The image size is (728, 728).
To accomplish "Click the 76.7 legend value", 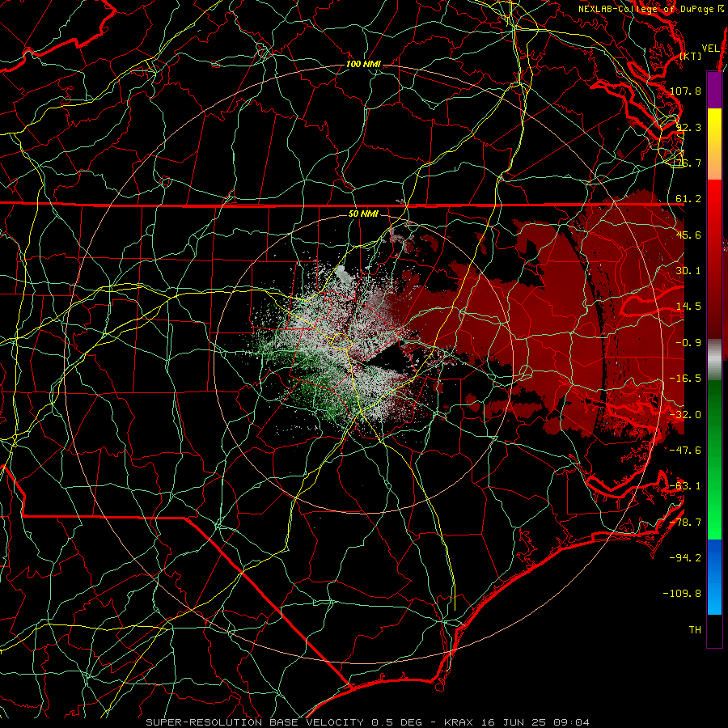I will tap(688, 163).
